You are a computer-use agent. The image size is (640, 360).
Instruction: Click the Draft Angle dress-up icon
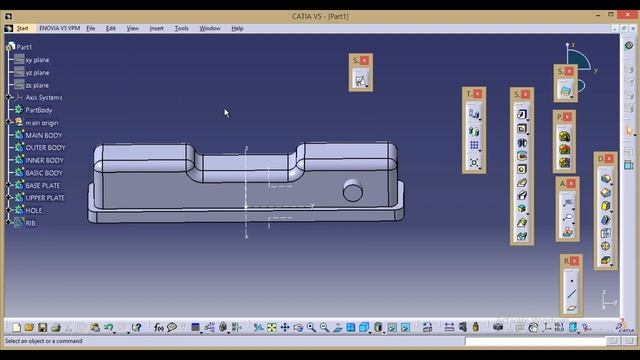click(x=606, y=206)
